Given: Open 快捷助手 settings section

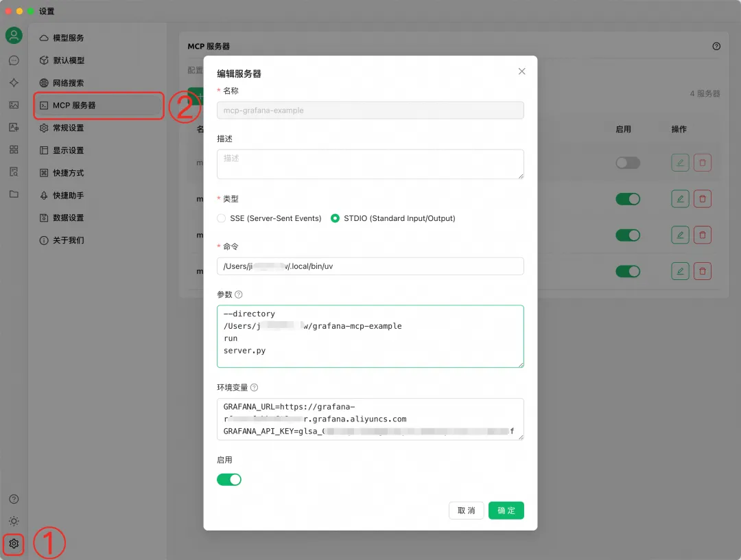Looking at the screenshot, I should 99,195.
